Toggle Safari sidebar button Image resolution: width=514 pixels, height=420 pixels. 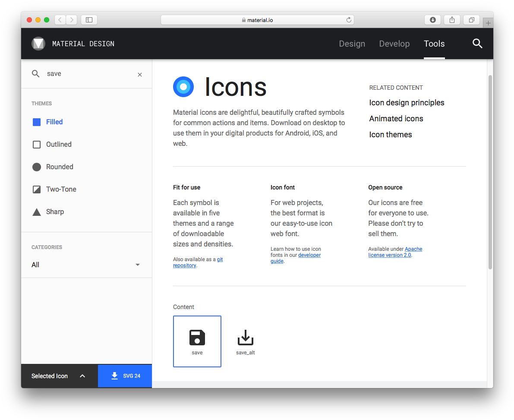pyautogui.click(x=89, y=20)
